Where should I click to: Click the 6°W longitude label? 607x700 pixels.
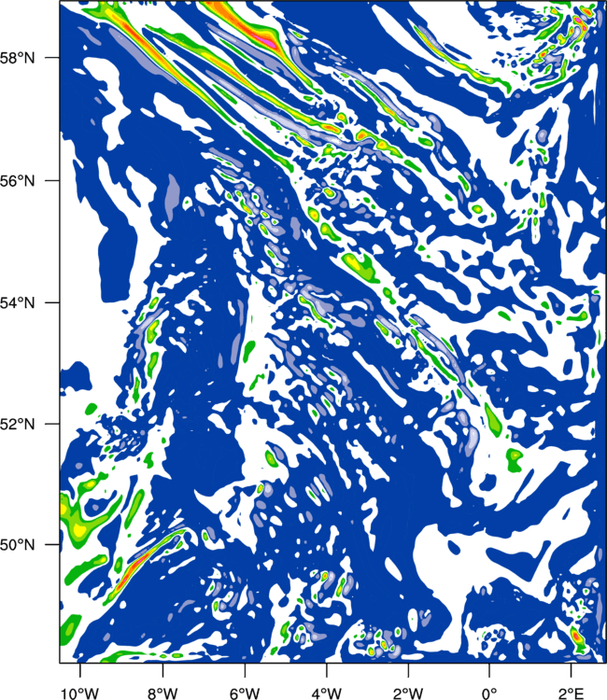coord(245,693)
